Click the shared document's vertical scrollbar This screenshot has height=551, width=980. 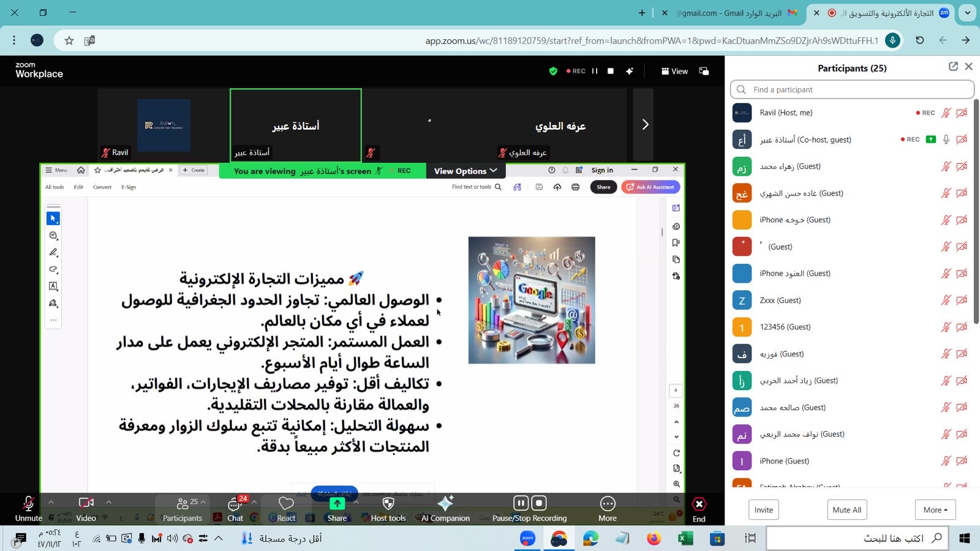click(662, 232)
